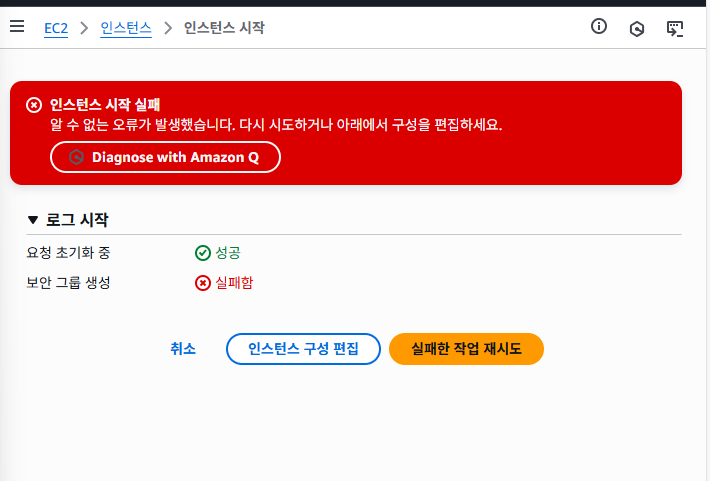Open Amazon Q hexagon icon in header
Image resolution: width=710 pixels, height=481 pixels.
click(637, 29)
